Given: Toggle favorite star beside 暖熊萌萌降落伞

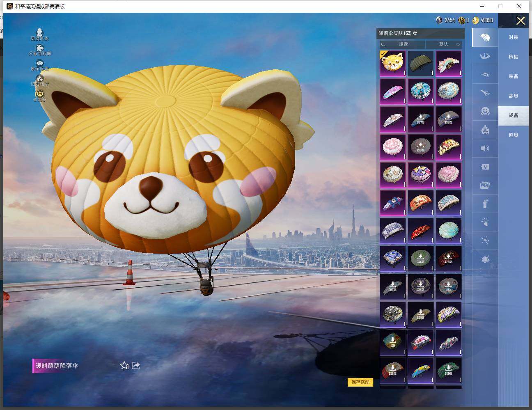Looking at the screenshot, I should 124,365.
